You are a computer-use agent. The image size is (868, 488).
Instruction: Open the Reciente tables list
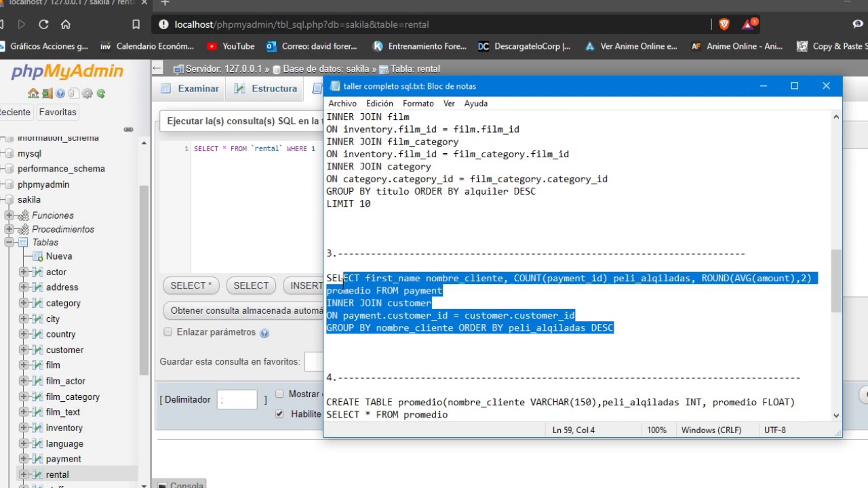14,113
